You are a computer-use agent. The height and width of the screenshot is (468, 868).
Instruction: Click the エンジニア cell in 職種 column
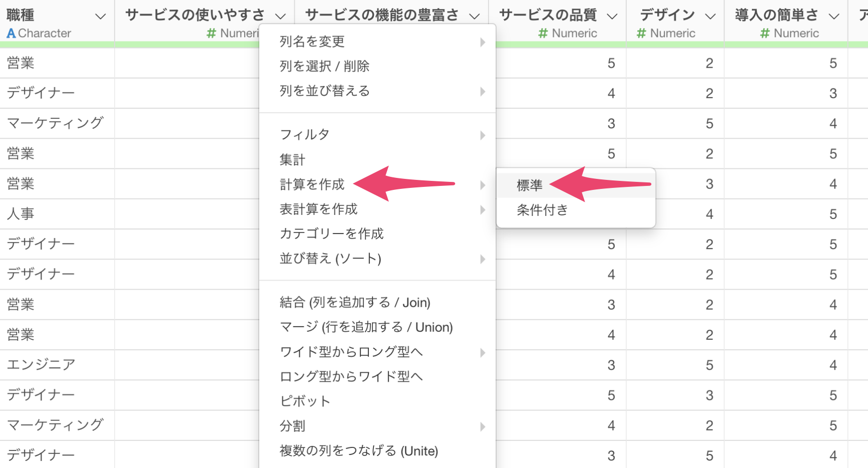click(41, 364)
